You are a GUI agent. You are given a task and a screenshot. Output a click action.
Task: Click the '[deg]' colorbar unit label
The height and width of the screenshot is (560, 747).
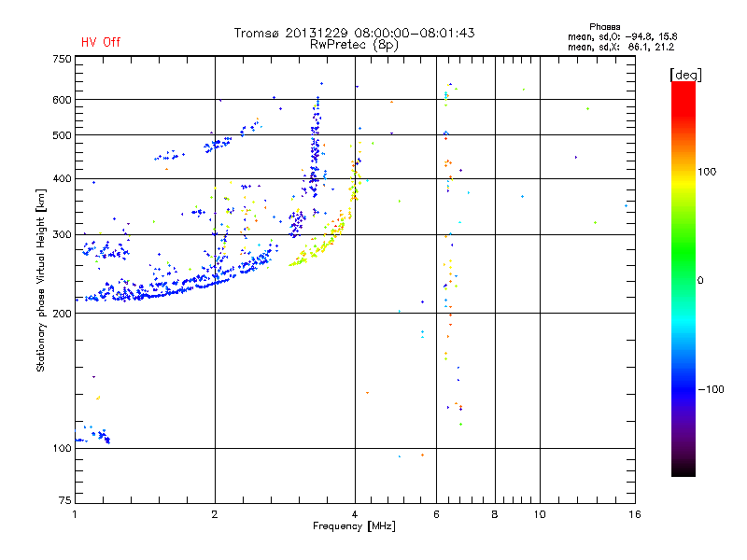[685, 75]
